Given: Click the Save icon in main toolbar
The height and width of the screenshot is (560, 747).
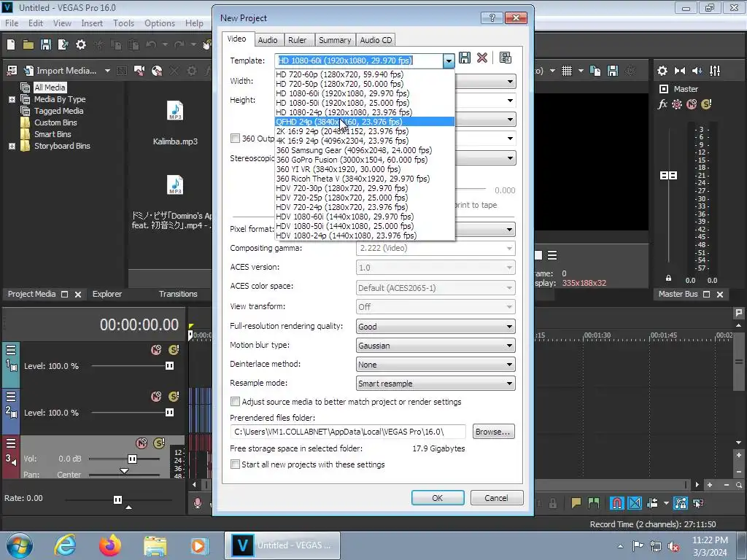Looking at the screenshot, I should tap(46, 44).
